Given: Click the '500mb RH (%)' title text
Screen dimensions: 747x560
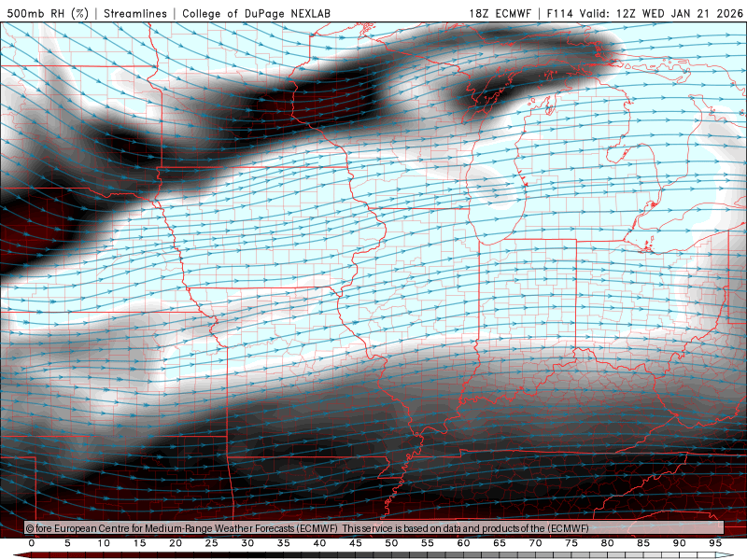Looking at the screenshot, I should (48, 13).
